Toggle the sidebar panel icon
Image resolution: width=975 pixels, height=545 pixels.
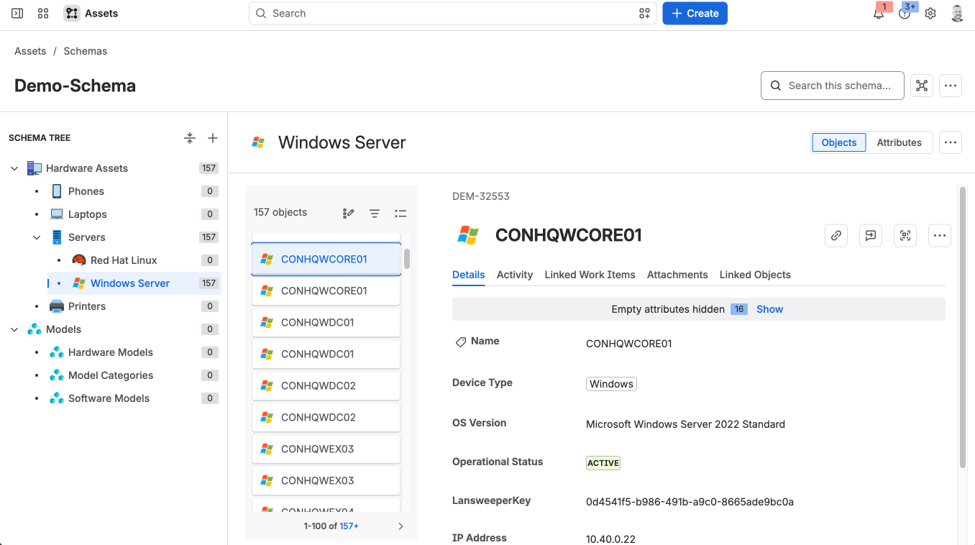coord(17,13)
